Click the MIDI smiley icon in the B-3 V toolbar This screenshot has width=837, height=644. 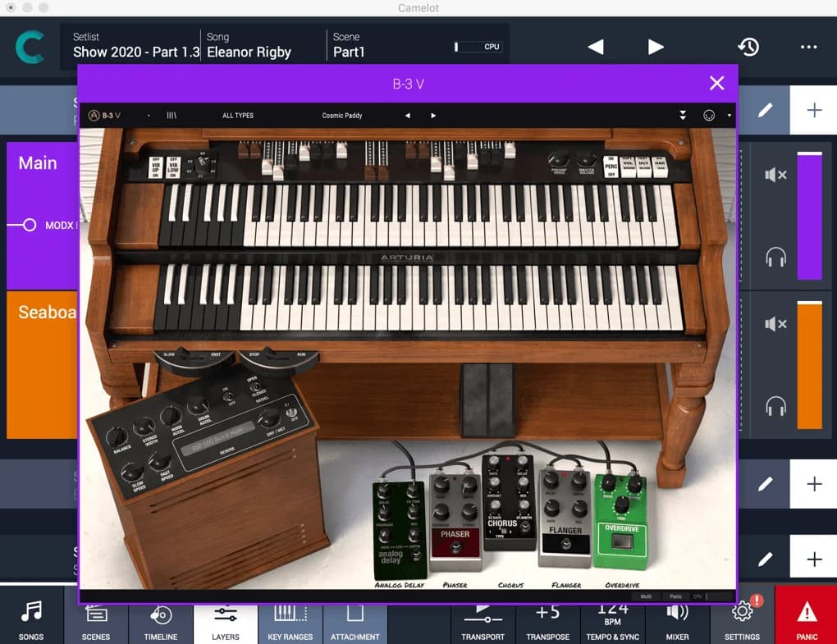point(707,115)
